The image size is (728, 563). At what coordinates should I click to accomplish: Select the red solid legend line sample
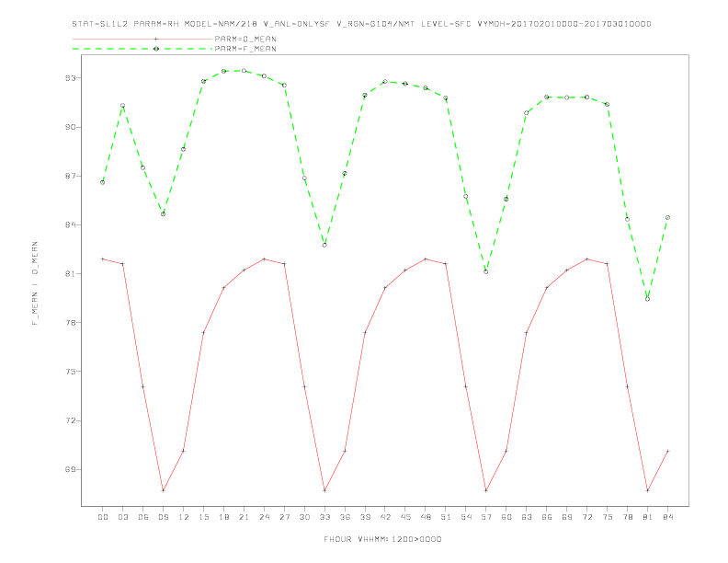point(142,39)
